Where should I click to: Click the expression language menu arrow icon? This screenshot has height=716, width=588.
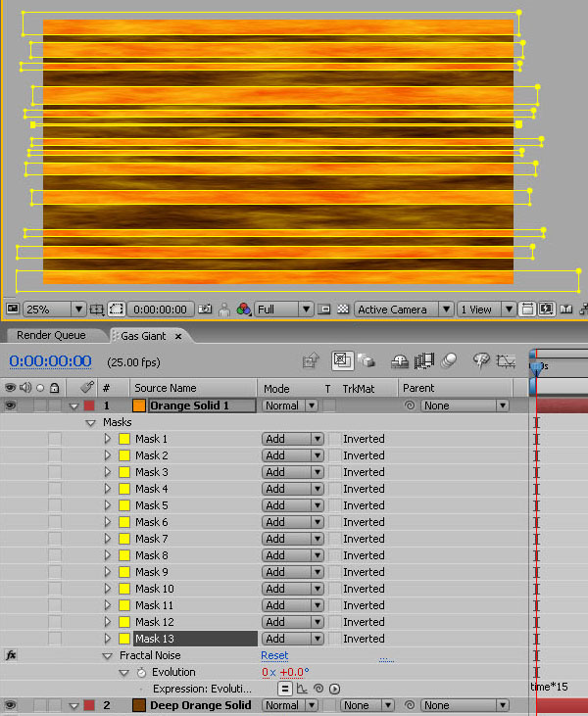334,689
